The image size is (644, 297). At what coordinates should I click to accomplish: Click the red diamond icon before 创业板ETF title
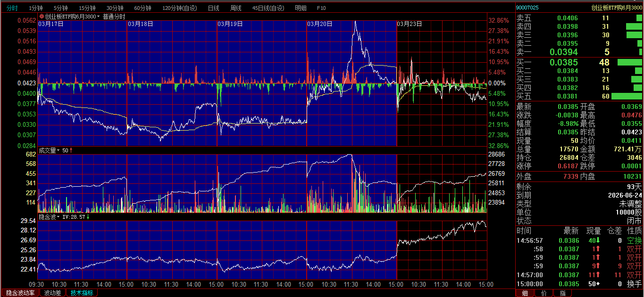tap(41, 16)
